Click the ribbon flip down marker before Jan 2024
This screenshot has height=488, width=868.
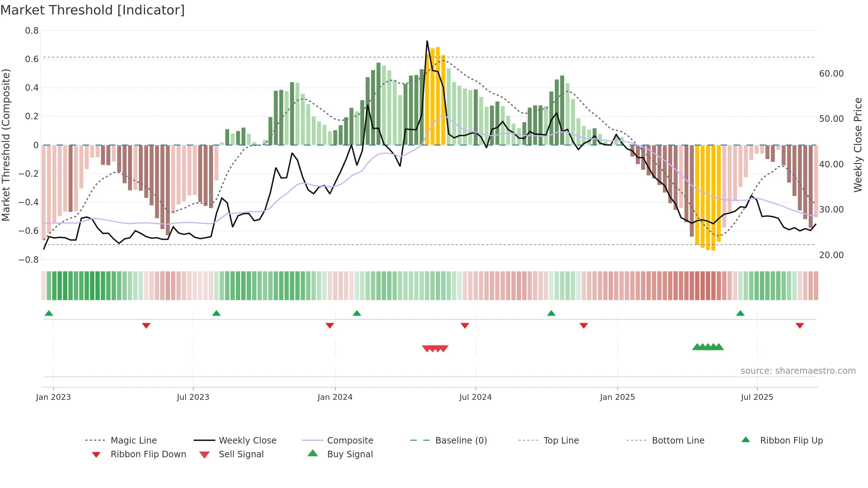330,326
